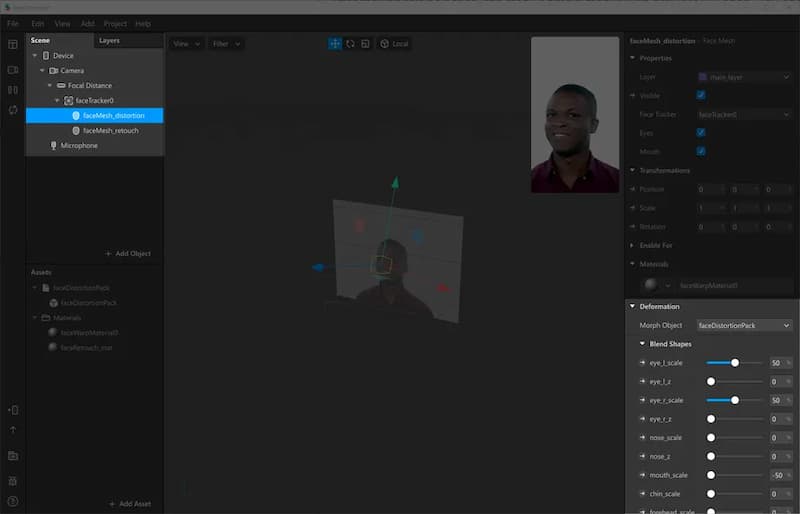Click the faceRetouch_mat sphere icon in Assets
Viewport: 800px width, 514px height.
[52, 347]
